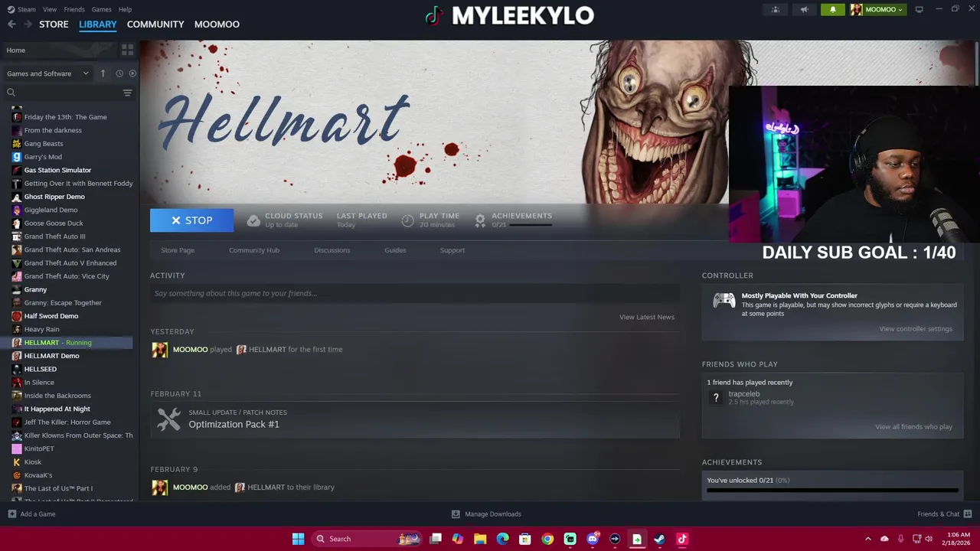Toggle the recent activity clock filter
The image size is (980, 551).
119,73
